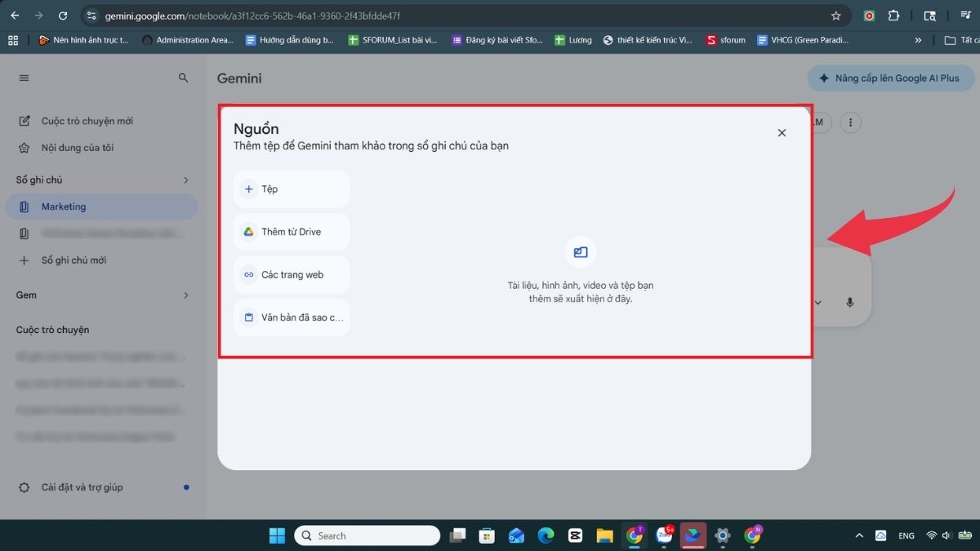This screenshot has width=980, height=551.
Task: Click the Wi-Fi network tray icon
Action: point(931,535)
